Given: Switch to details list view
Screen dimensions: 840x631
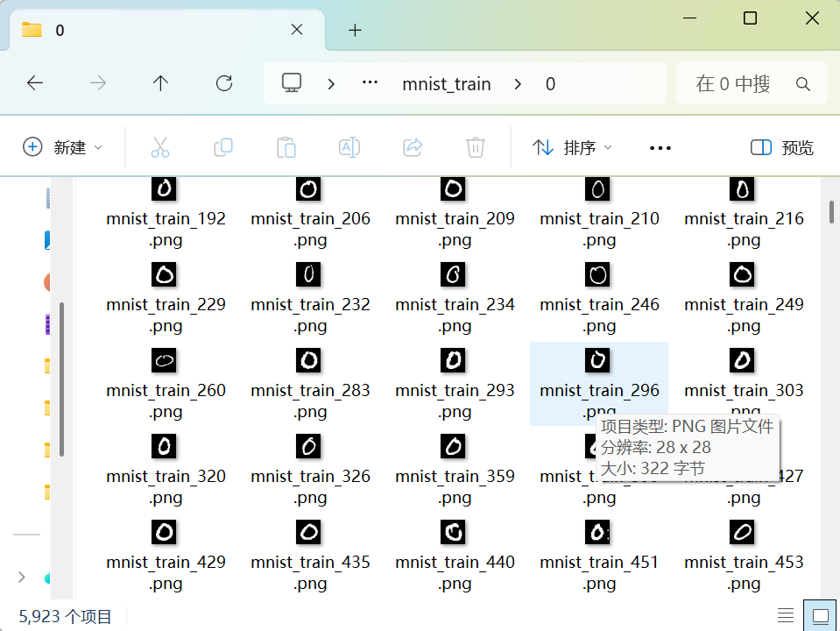Looking at the screenshot, I should click(x=786, y=616).
